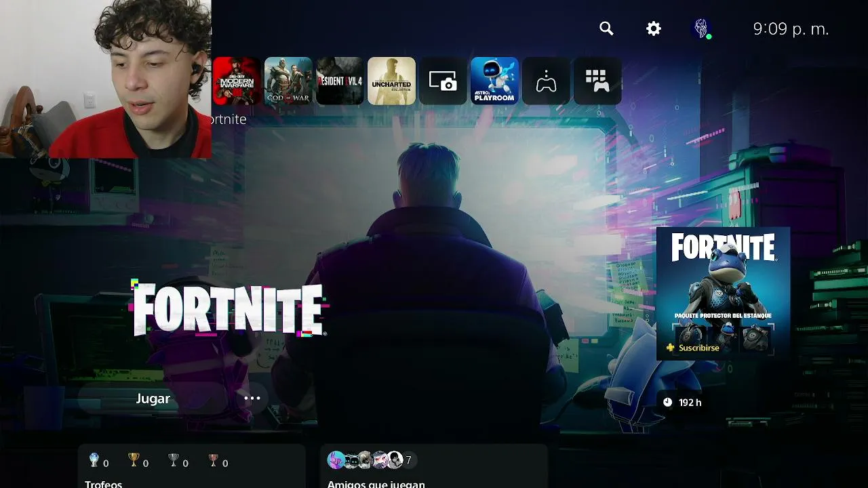Click the 192 h playtime indicator
The width and height of the screenshot is (868, 488).
682,403
